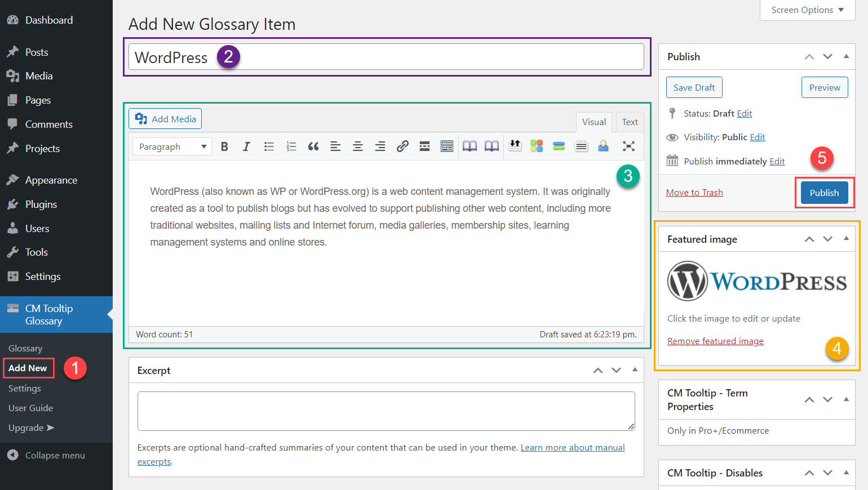Insert a blockquote
The width and height of the screenshot is (868, 490).
[x=313, y=146]
